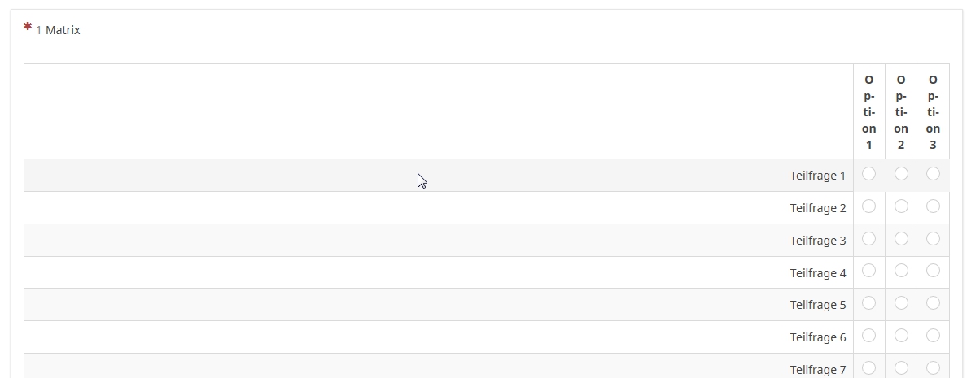Click the Option 2 column header
The image size is (980, 378).
pyautogui.click(x=901, y=112)
